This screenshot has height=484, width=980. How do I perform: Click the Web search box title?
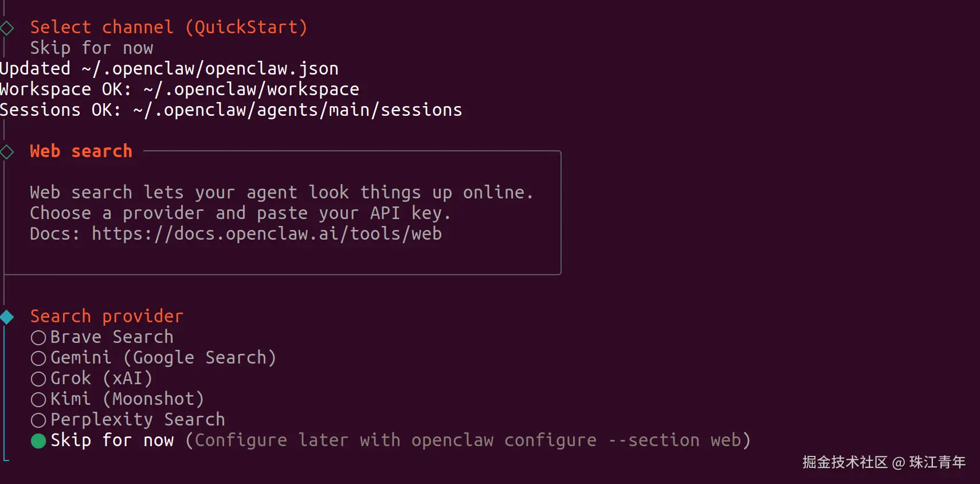(x=81, y=151)
